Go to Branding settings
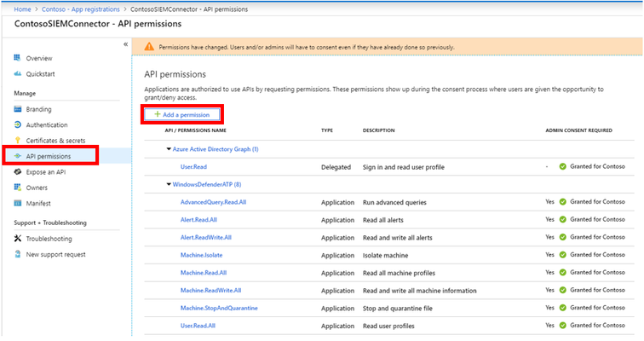 pyautogui.click(x=38, y=109)
